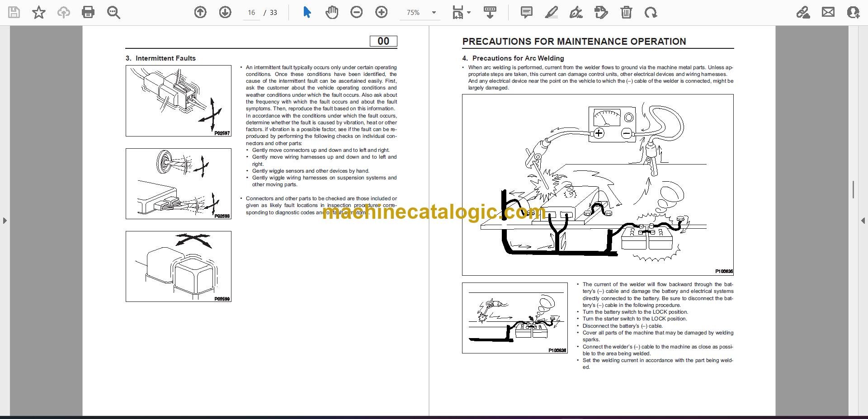Click the relay illustration P02599
This screenshot has width=868, height=419.
coord(179,266)
